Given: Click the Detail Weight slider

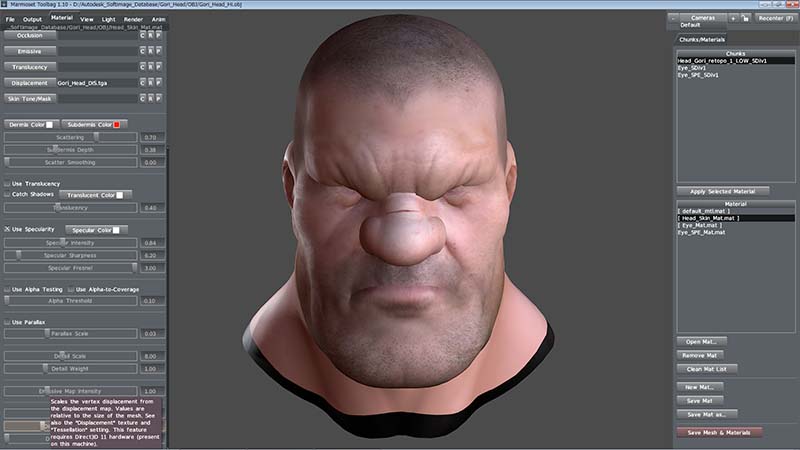Looking at the screenshot, I should click(x=70, y=368).
